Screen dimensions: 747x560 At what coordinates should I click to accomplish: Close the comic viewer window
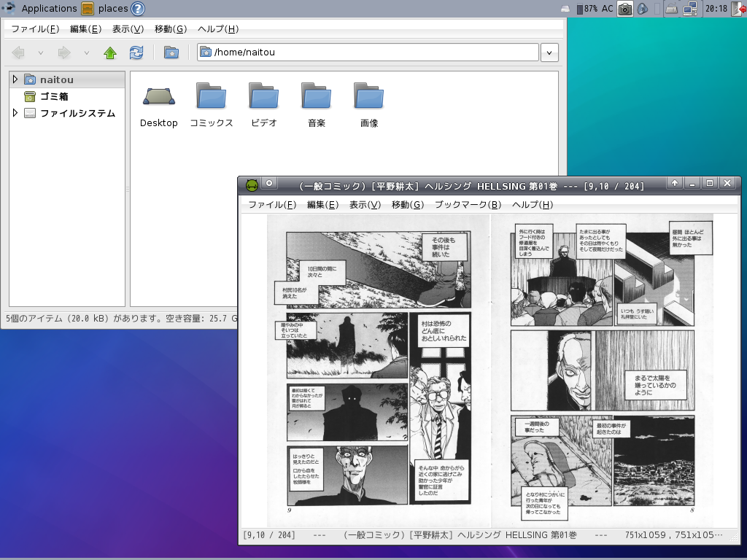727,183
